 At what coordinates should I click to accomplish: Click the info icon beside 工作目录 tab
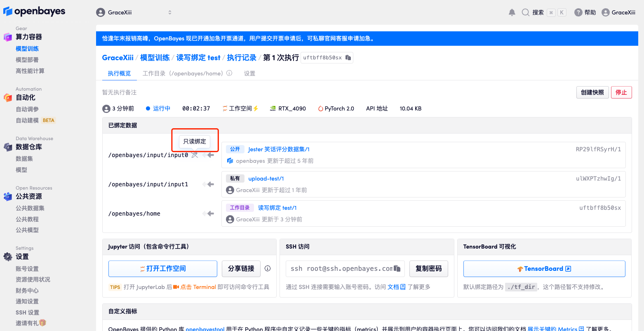tap(229, 73)
